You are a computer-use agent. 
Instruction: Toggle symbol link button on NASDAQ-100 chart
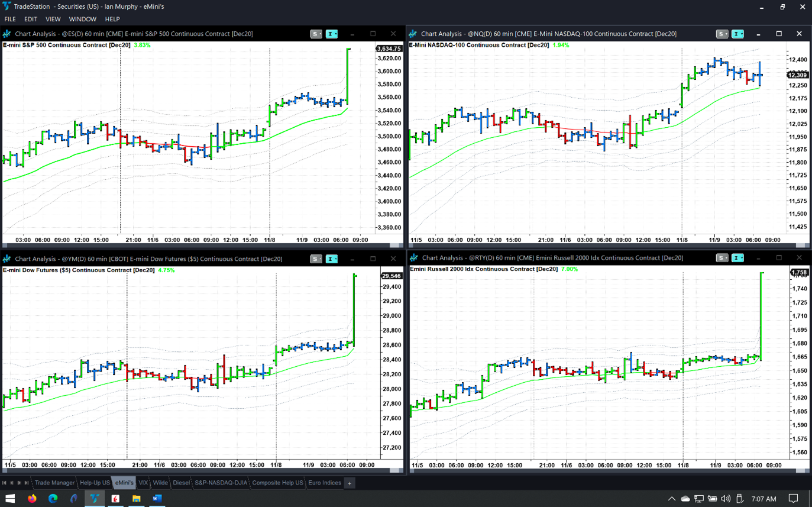720,34
